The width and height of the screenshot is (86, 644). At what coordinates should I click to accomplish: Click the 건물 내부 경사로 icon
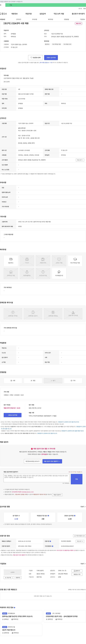coord(73,314)
